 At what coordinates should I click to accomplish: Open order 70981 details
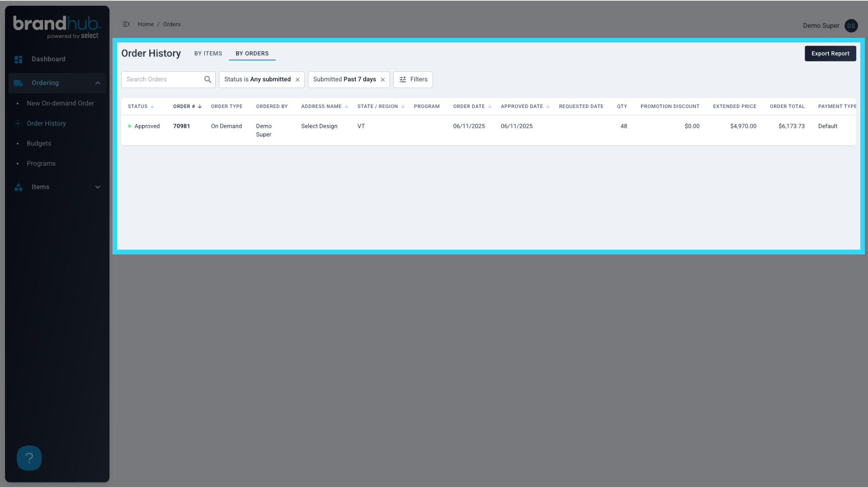(x=182, y=126)
